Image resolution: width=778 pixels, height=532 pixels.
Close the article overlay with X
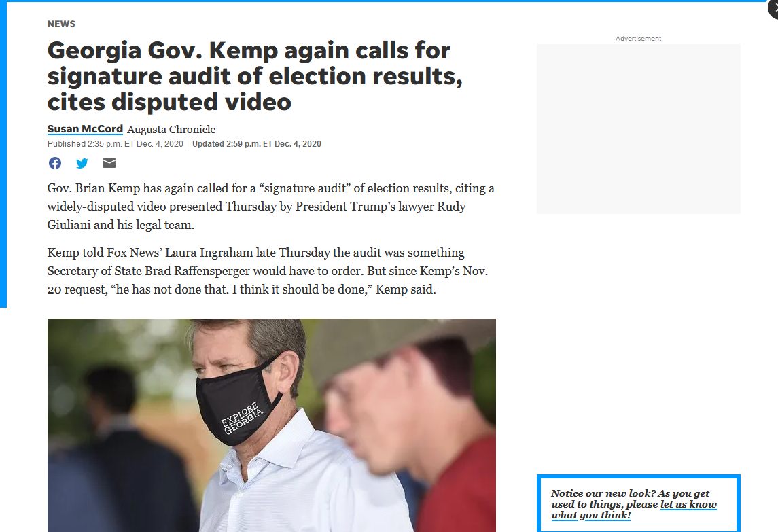click(x=773, y=8)
